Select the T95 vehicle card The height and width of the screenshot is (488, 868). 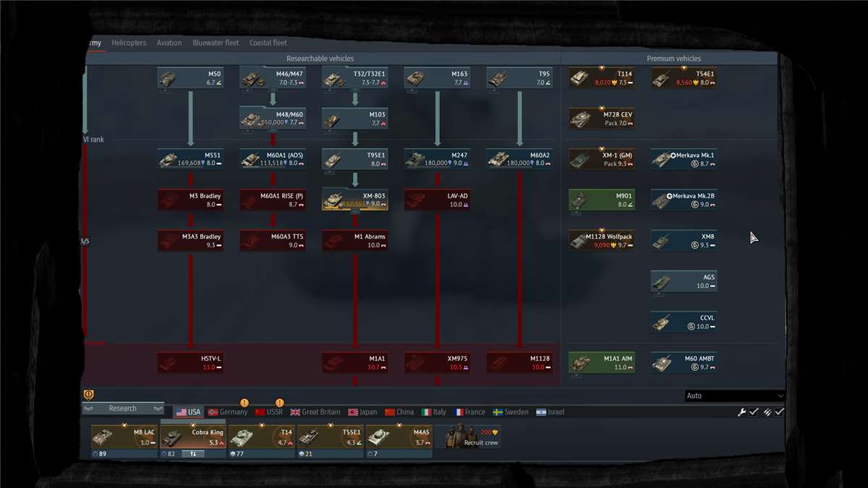click(520, 78)
